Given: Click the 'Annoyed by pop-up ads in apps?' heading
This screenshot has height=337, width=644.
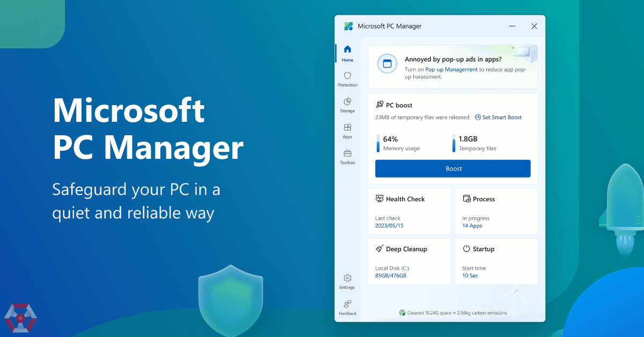Looking at the screenshot, I should (x=453, y=60).
